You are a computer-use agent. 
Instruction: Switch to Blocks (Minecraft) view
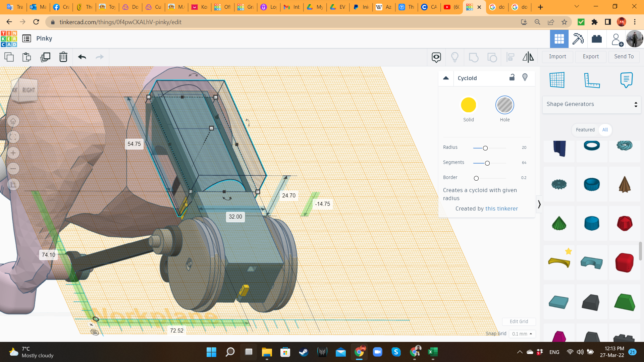click(578, 39)
